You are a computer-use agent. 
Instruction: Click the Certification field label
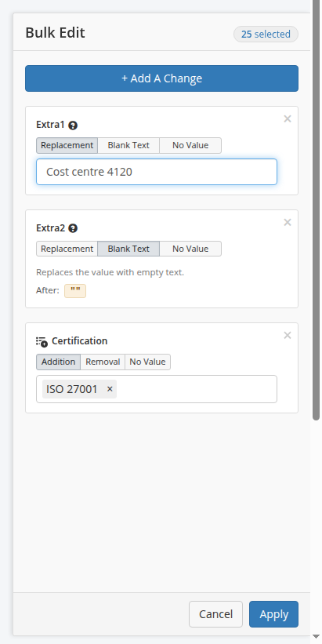coord(80,341)
